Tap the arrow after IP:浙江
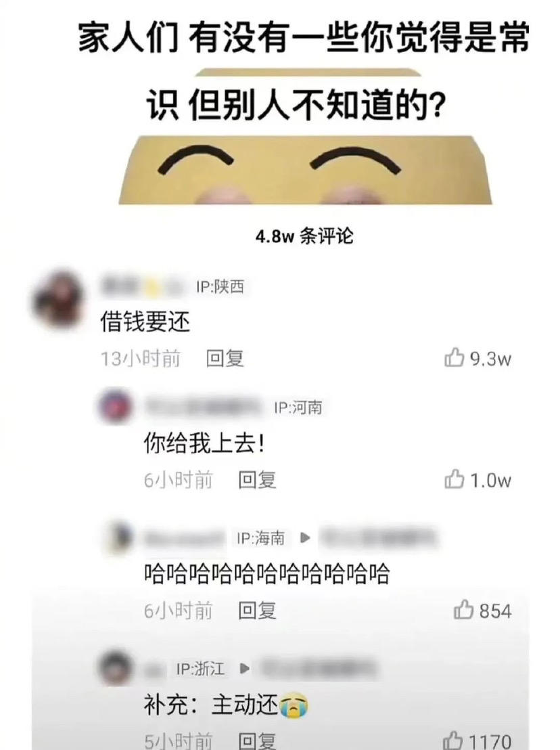 (x=244, y=668)
